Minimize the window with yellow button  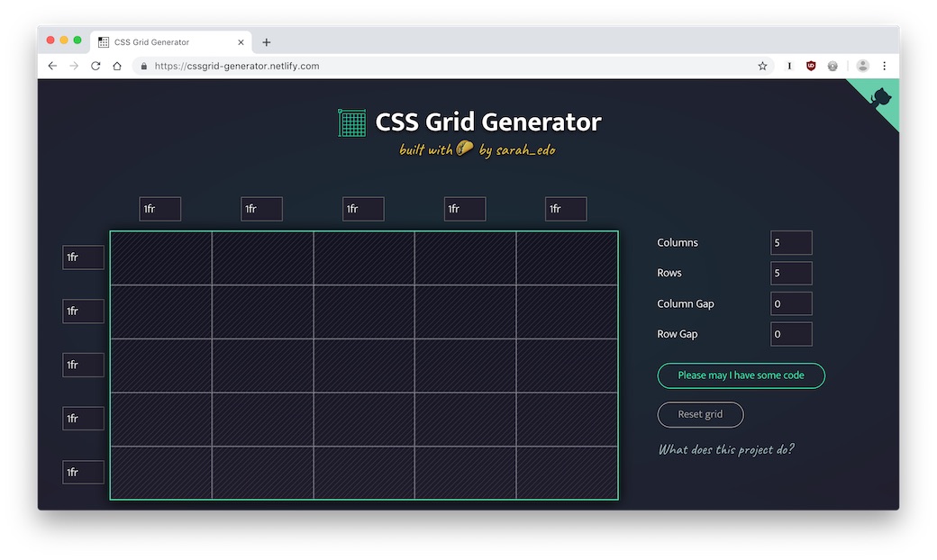point(64,40)
